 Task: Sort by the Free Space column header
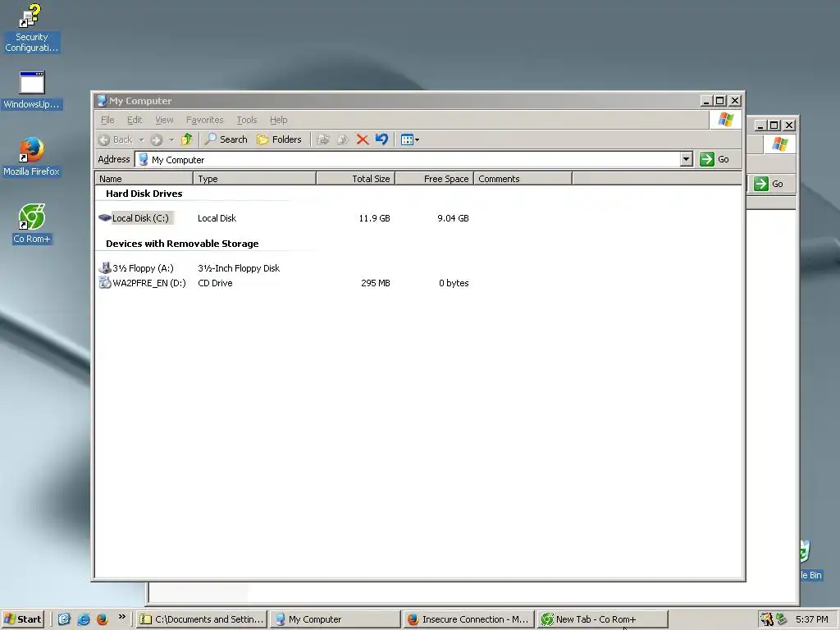coord(435,178)
